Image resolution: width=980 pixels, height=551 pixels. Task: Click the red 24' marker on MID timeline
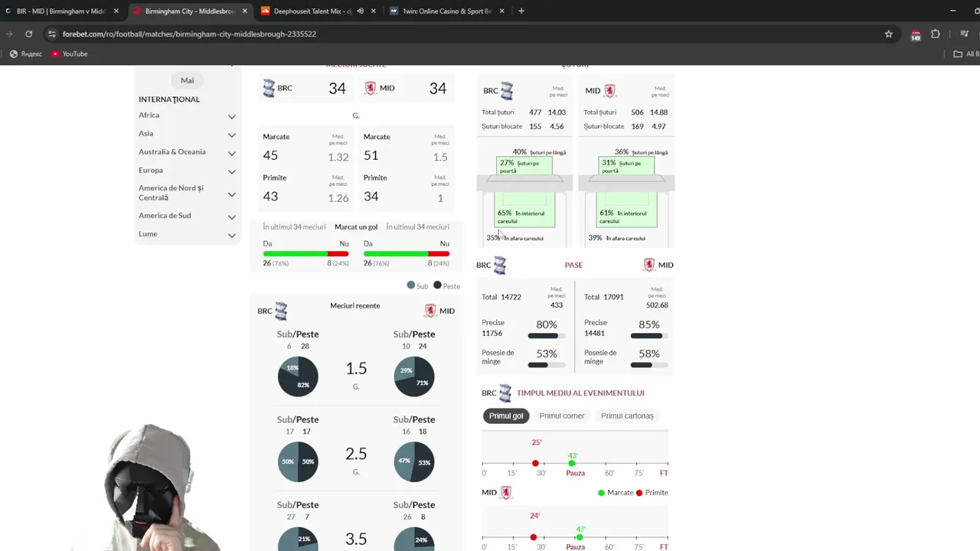tap(534, 537)
